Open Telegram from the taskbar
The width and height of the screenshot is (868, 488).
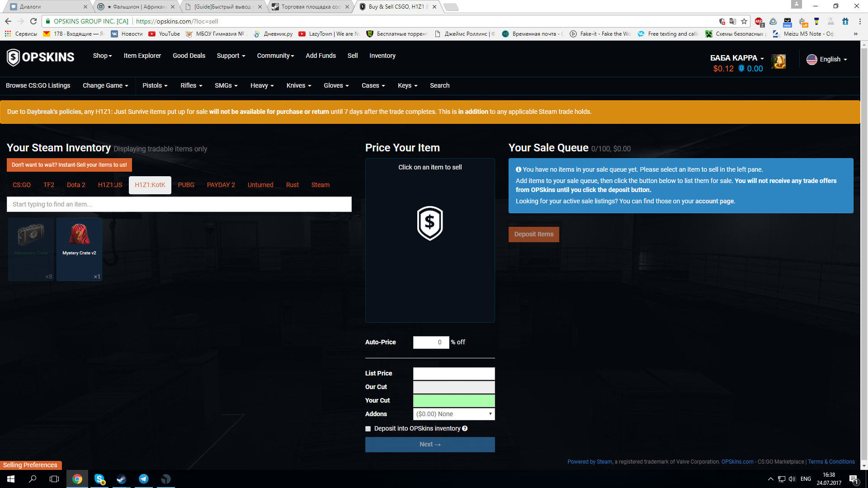pos(144,479)
